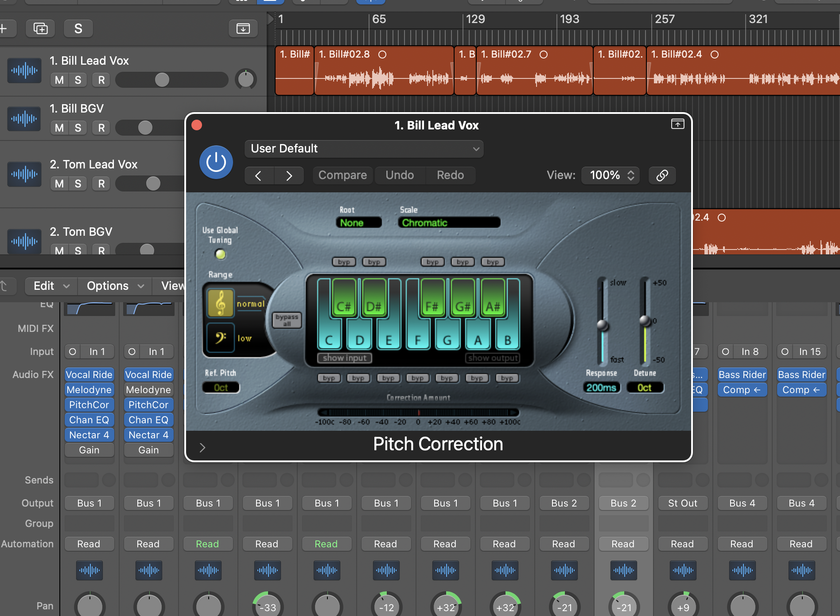840x616 pixels.
Task: Click the Response slider handle
Action: pos(603,325)
